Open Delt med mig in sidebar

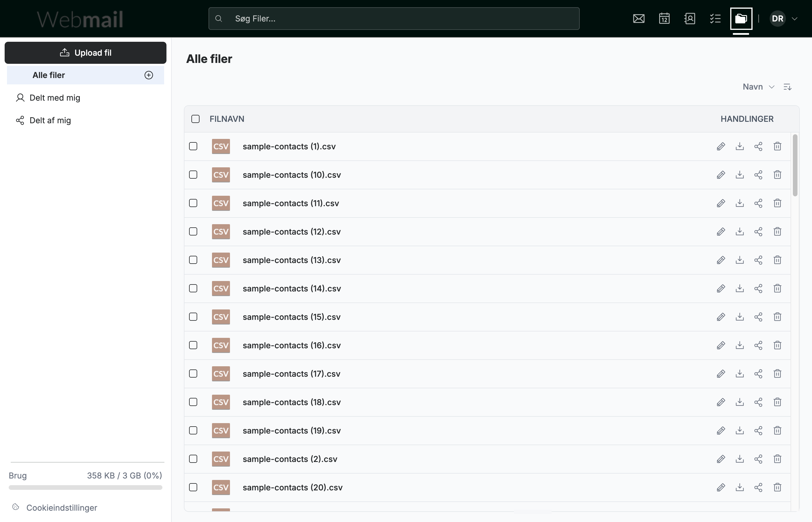click(x=48, y=98)
